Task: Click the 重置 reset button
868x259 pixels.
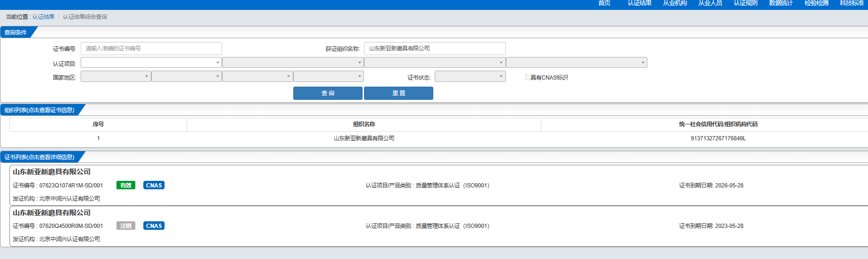Action: [x=398, y=93]
